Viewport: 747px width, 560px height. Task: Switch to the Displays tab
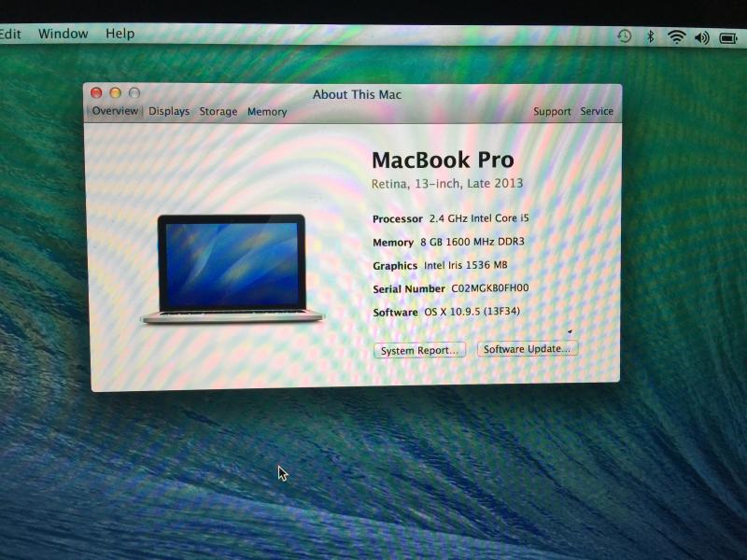pyautogui.click(x=169, y=111)
